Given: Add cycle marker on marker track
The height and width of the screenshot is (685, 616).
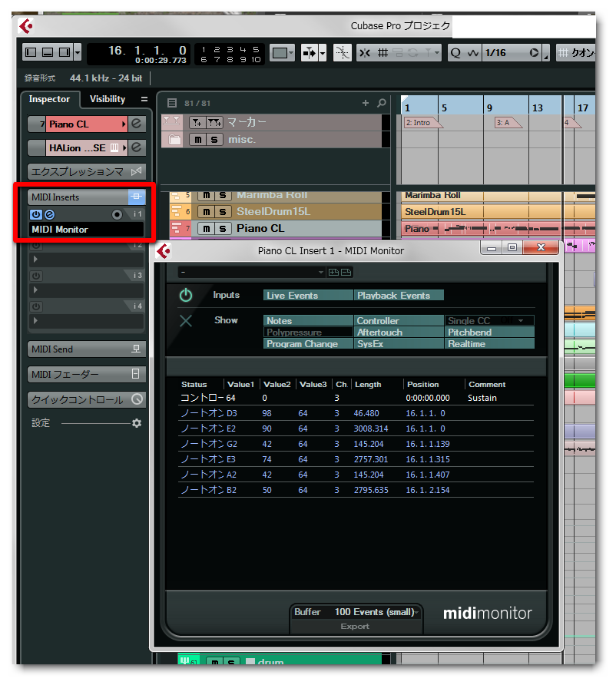Looking at the screenshot, I should click(x=214, y=122).
